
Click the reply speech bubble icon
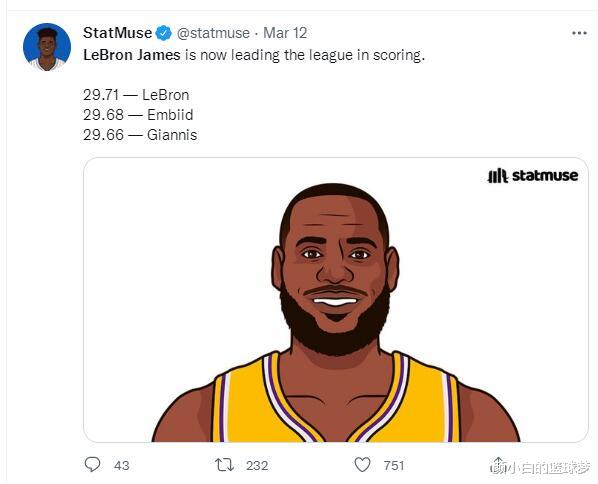tap(92, 465)
